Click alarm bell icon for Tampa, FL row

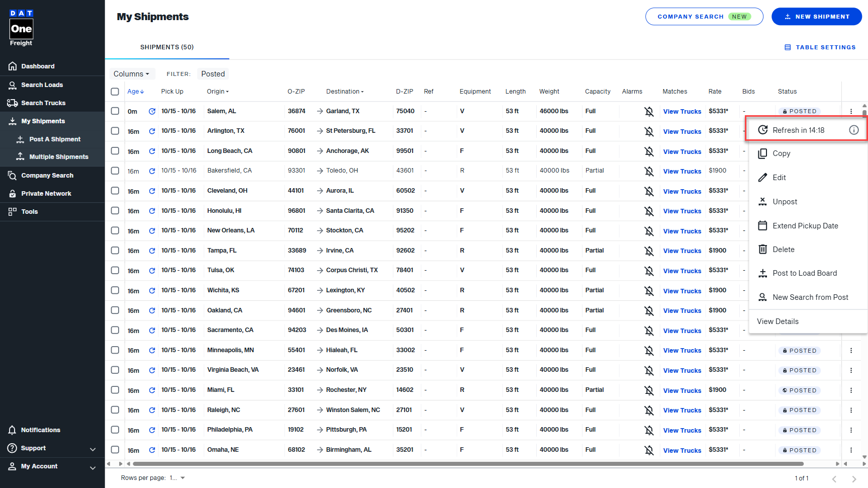coord(649,251)
